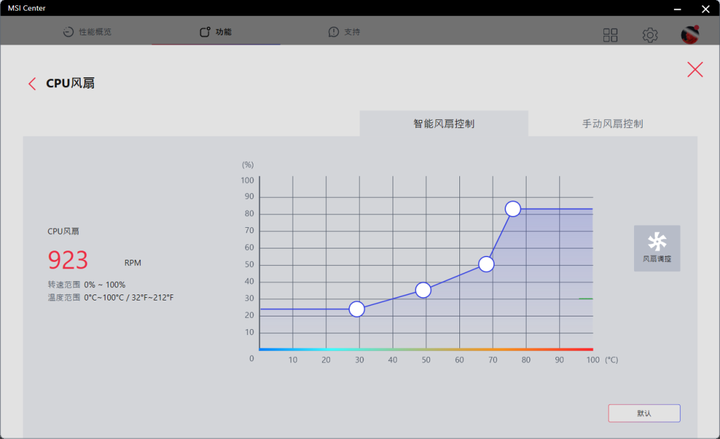Go back using the red arrow beside CPU风扇
The height and width of the screenshot is (439, 720).
tap(32, 84)
